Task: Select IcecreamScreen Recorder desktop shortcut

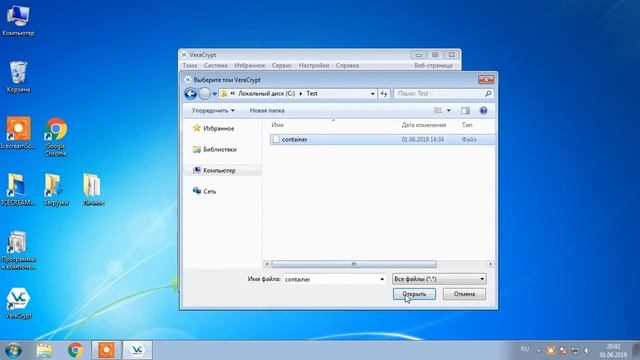Action: pyautogui.click(x=18, y=133)
